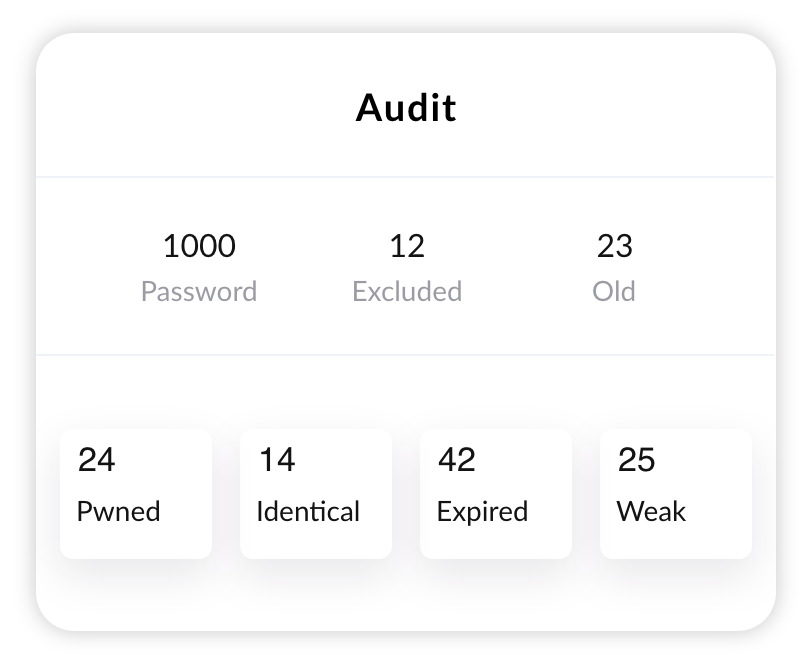Click the 12 excluded count

[407, 247]
